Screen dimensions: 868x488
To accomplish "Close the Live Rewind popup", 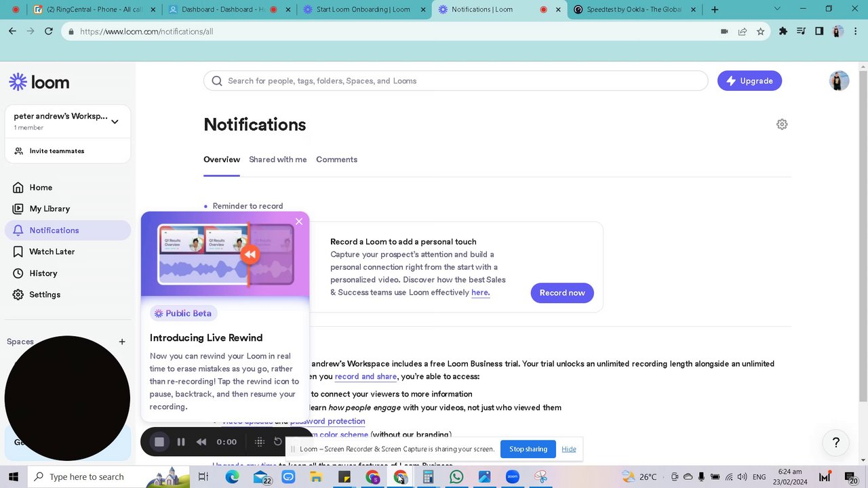I will point(299,222).
